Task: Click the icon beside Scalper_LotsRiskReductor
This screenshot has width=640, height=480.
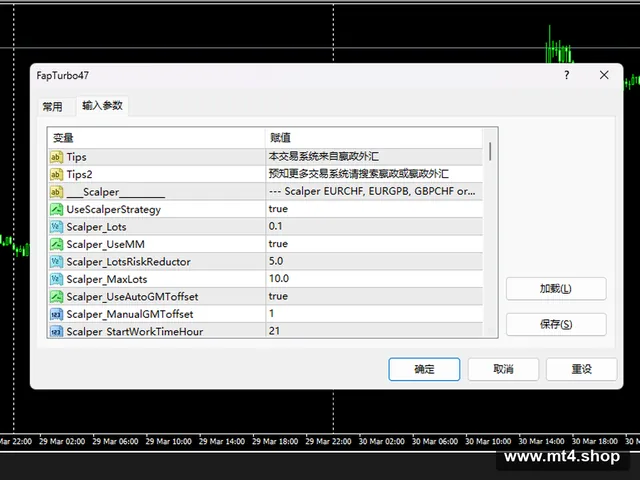Action: [x=56, y=262]
